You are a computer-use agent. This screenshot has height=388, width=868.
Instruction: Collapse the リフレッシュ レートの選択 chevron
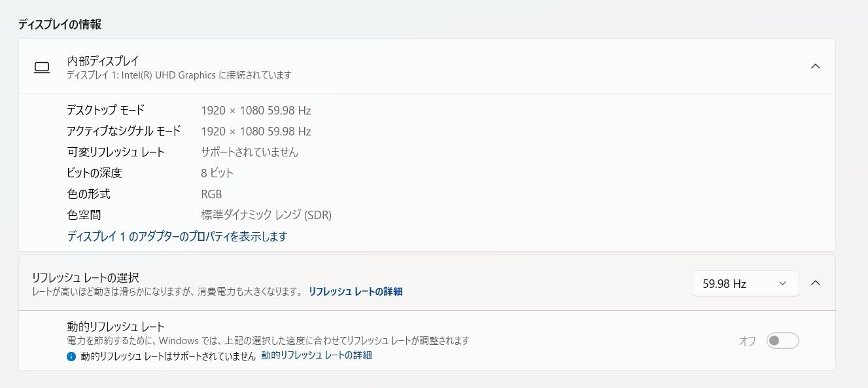click(x=815, y=283)
